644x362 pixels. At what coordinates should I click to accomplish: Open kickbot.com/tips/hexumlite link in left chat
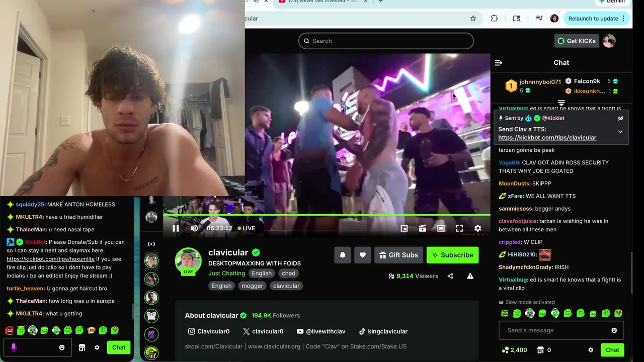pos(50,259)
